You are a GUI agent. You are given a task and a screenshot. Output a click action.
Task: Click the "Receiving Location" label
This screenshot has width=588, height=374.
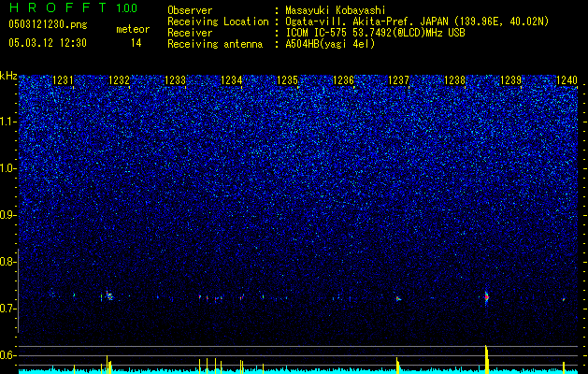(218, 22)
